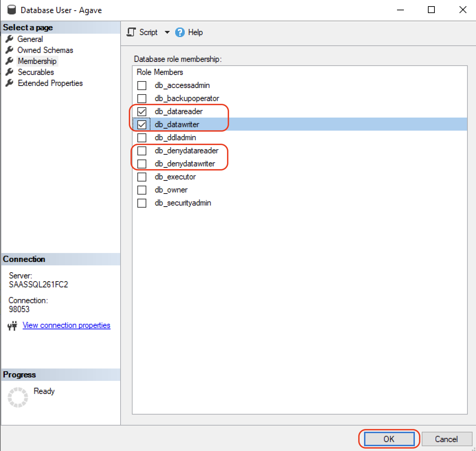Click wrench icon beside Membership
476x451 pixels.
coord(10,61)
